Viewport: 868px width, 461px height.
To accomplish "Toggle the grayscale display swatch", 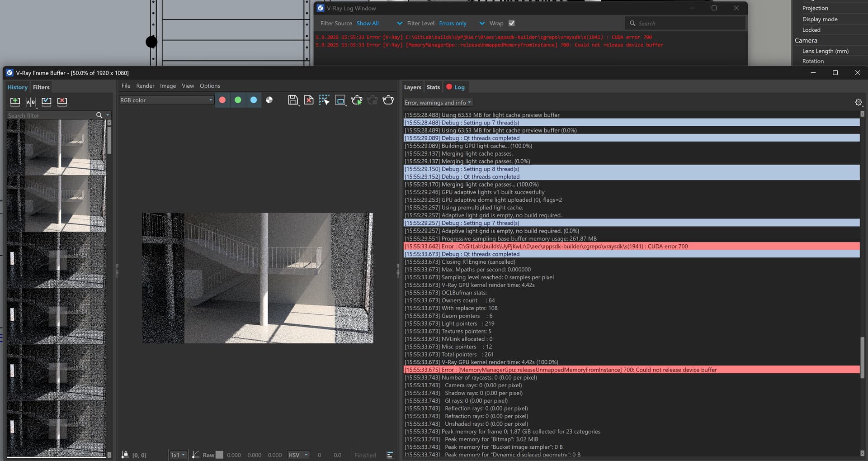I will pyautogui.click(x=269, y=100).
